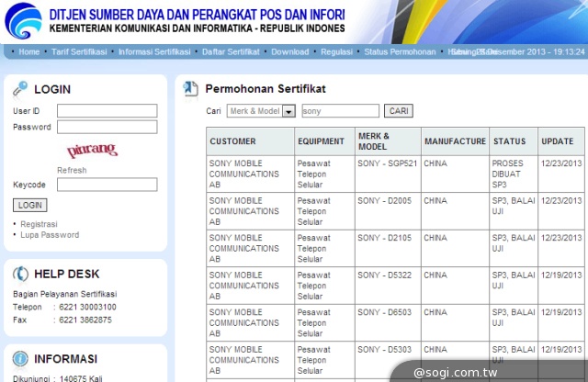Click the Permohonan Sertifikat document icon
The width and height of the screenshot is (588, 382).
tap(190, 89)
